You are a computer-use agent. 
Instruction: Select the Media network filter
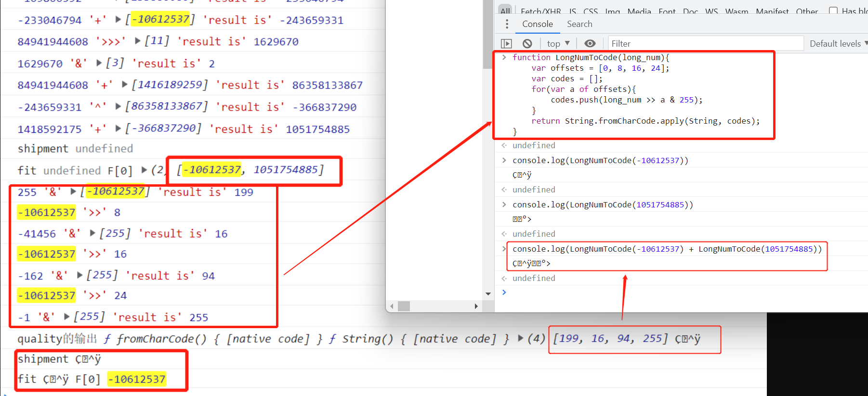pyautogui.click(x=639, y=11)
